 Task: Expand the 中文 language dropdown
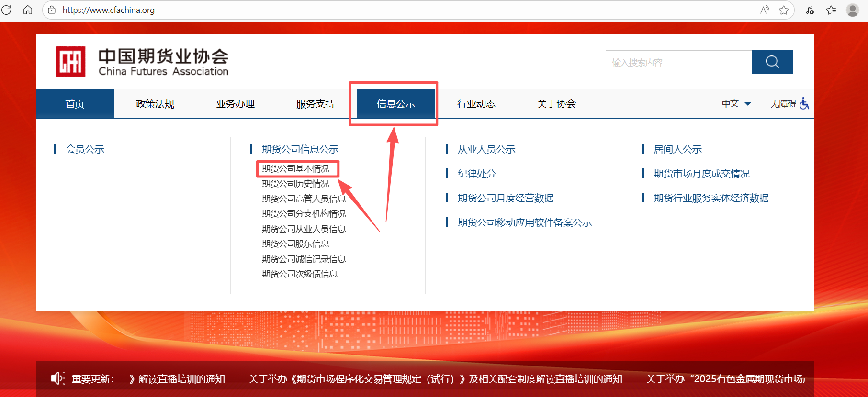coord(736,104)
